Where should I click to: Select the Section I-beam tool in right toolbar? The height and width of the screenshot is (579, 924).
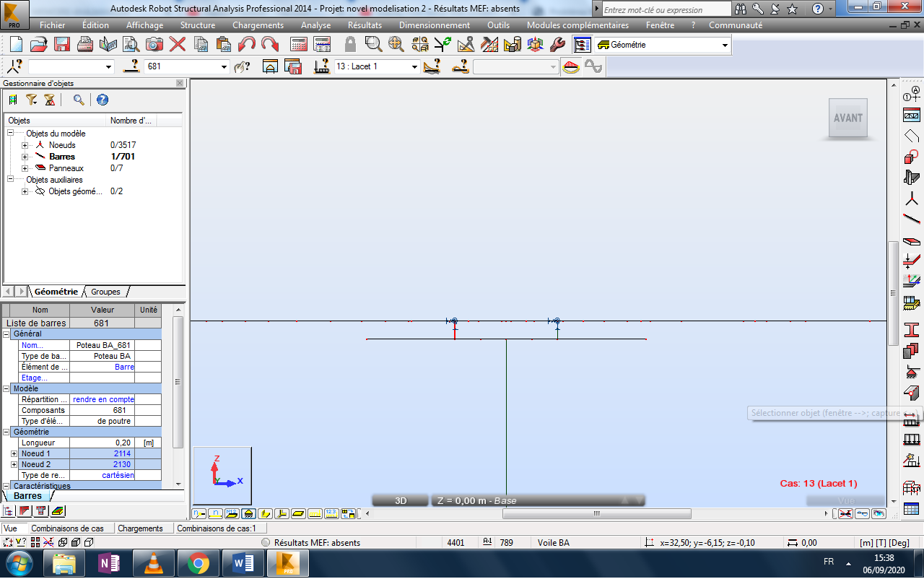pos(912,330)
